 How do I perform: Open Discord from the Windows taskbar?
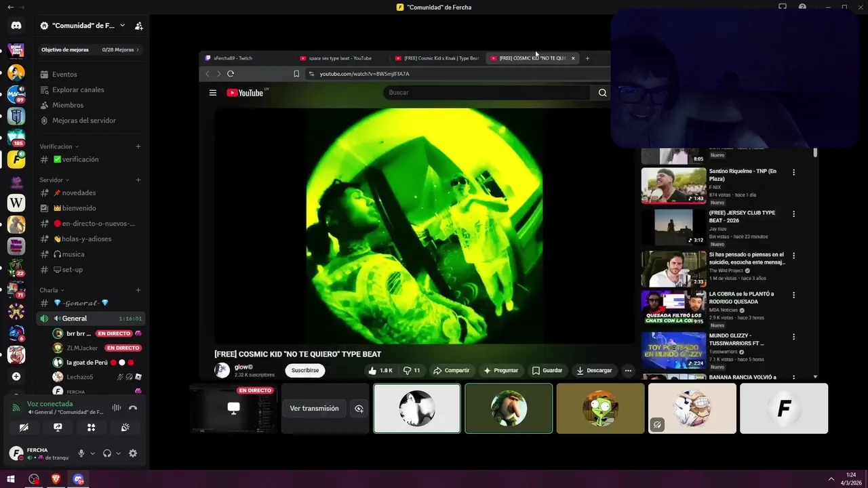click(79, 479)
